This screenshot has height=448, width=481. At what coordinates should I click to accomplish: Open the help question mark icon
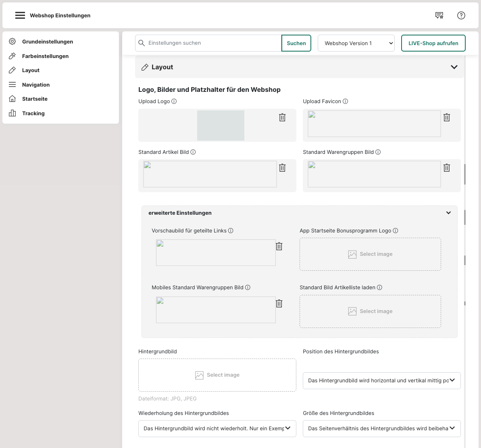click(461, 15)
